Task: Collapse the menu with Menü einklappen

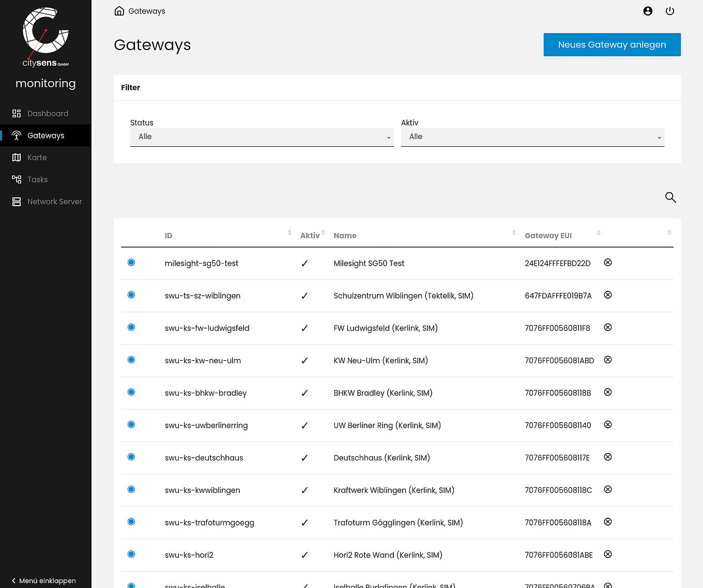Action: click(x=43, y=581)
